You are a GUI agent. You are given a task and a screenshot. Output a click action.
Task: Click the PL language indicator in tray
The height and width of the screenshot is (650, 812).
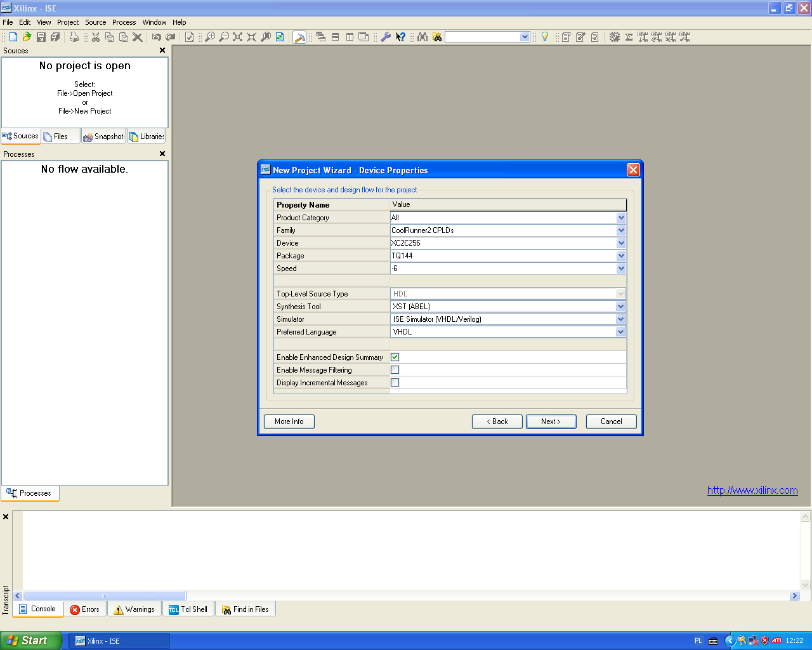[x=698, y=641]
